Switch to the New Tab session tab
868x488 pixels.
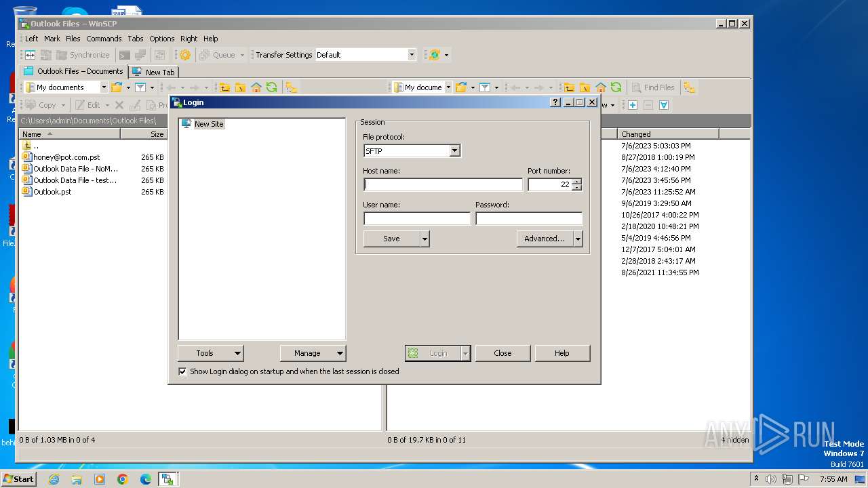coord(154,72)
